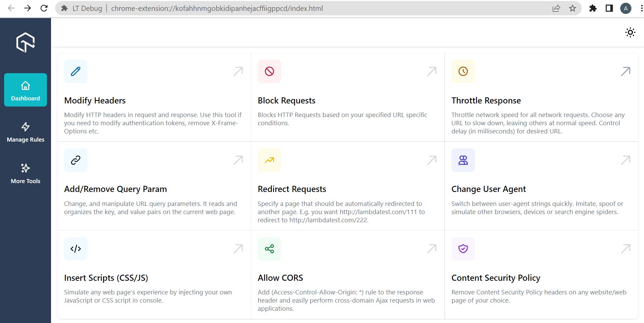This screenshot has height=323, width=644.
Task: Click the Throttle Response clock icon
Action: coord(463,71)
